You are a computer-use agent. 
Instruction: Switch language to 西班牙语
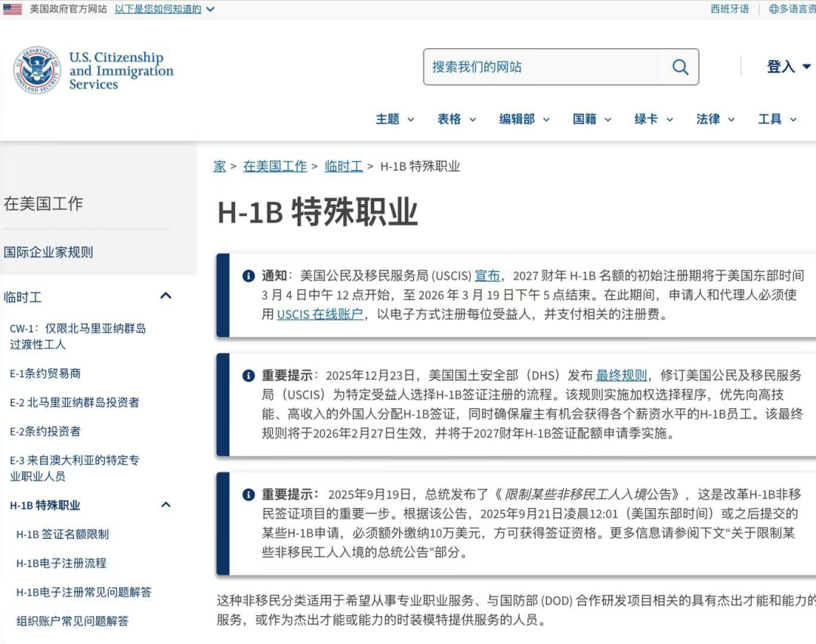coord(730,9)
